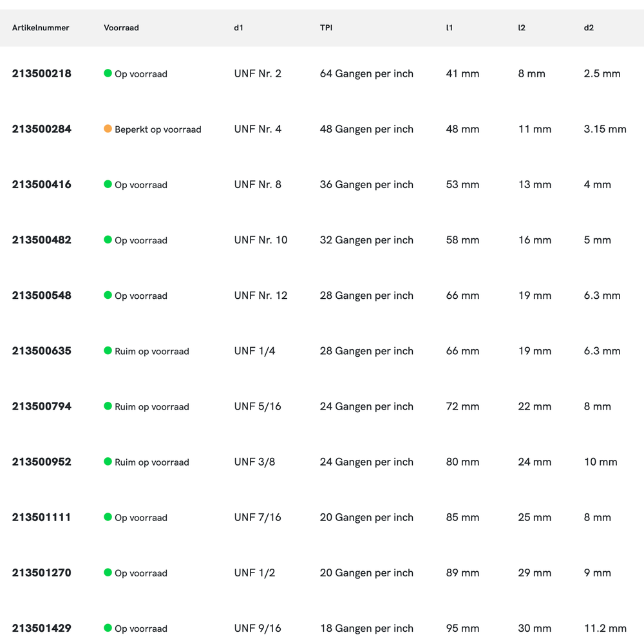The image size is (644, 644).
Task: Click the d2 column header
Action: coord(589,28)
